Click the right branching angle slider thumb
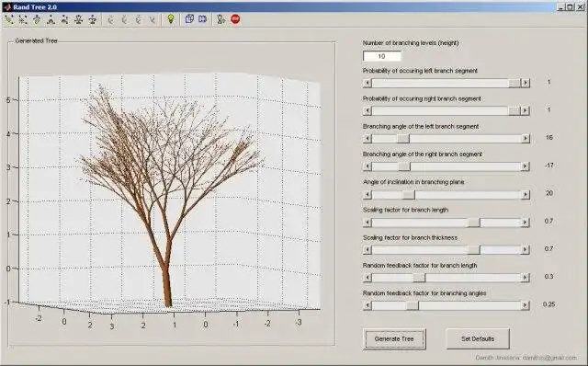The image size is (588, 366). click(404, 166)
